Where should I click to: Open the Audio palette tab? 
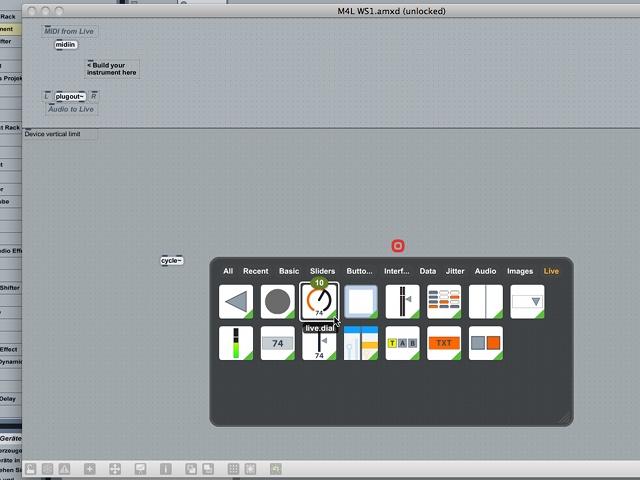[x=485, y=271]
